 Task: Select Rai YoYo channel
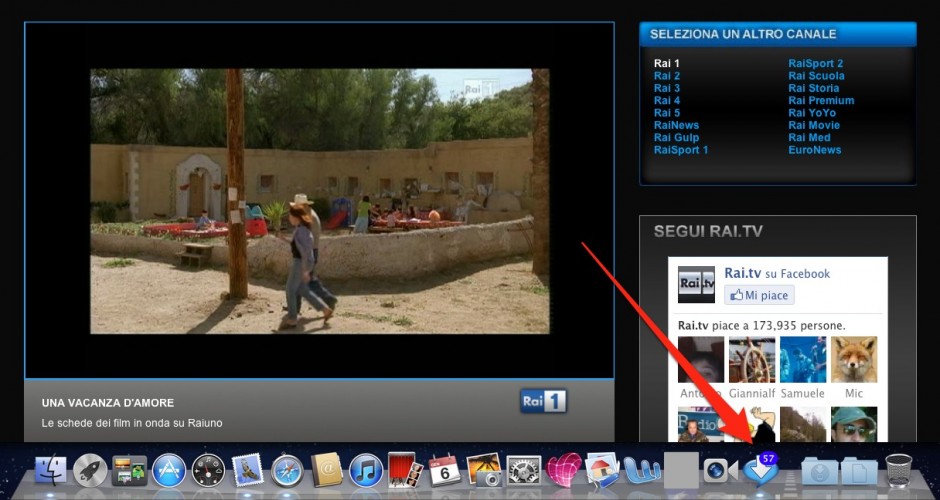[x=812, y=113]
